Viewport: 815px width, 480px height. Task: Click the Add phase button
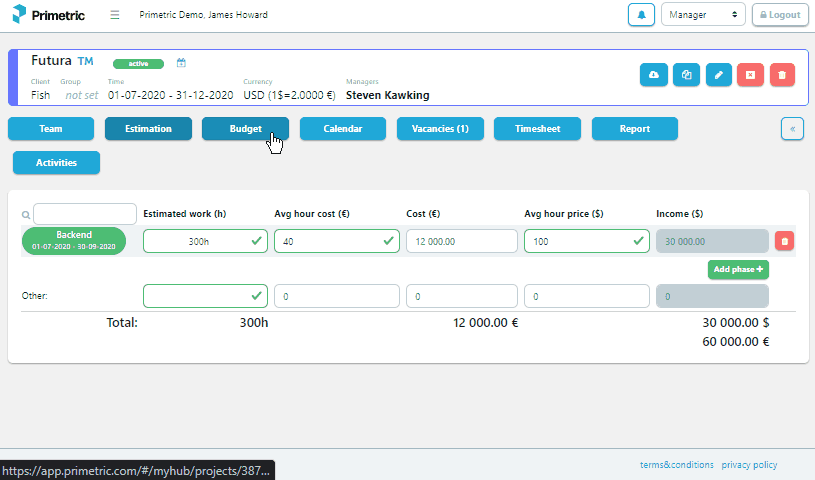(738, 270)
